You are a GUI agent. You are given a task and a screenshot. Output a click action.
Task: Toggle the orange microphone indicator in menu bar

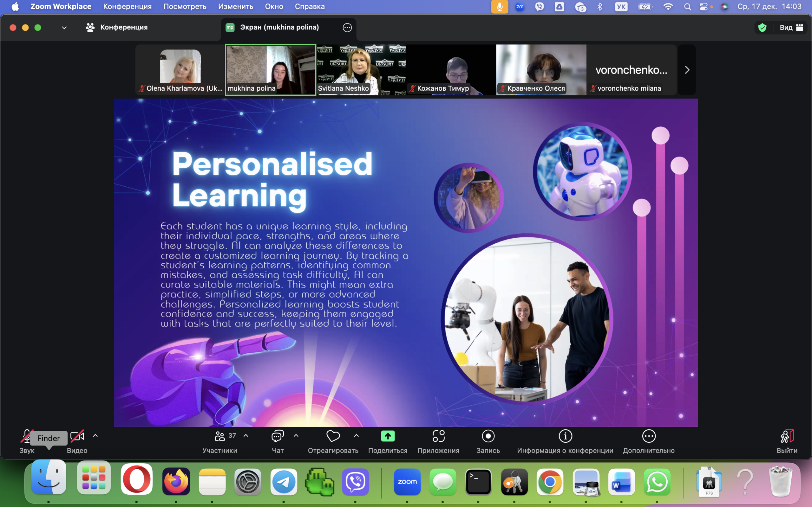click(499, 7)
